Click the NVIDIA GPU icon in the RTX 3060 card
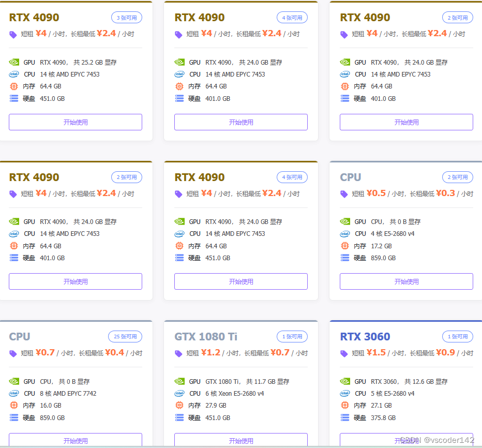Viewport: 482px width, 448px height. point(345,381)
